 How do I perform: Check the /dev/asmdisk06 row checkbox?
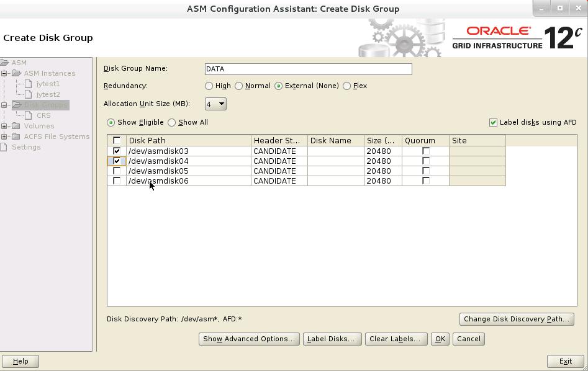click(x=117, y=181)
